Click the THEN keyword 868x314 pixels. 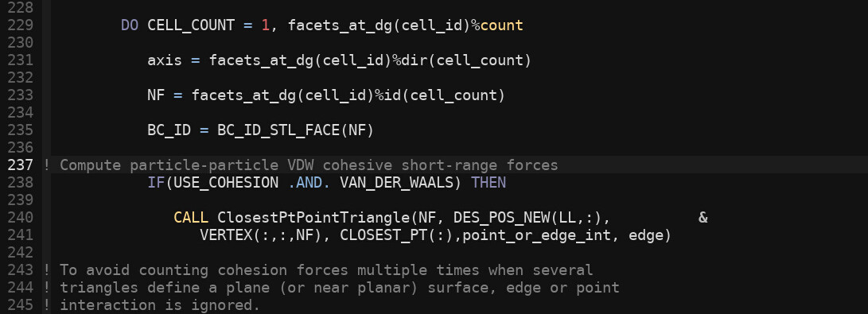(488, 182)
